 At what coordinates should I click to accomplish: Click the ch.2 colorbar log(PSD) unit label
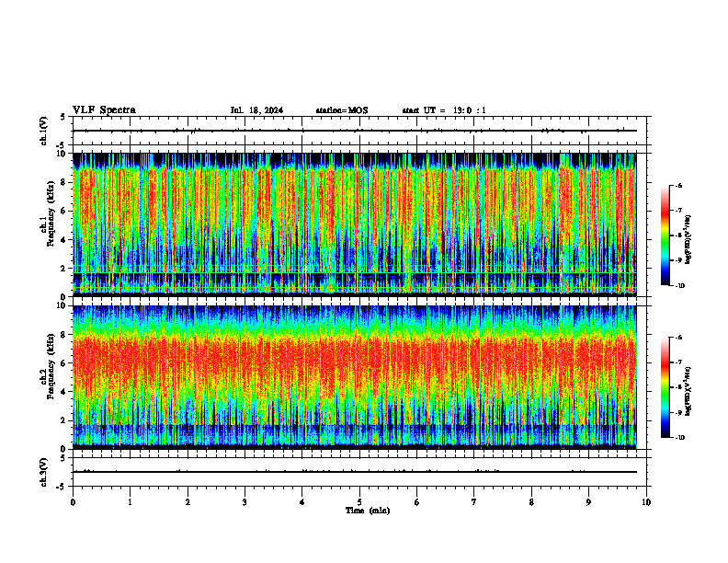click(688, 391)
